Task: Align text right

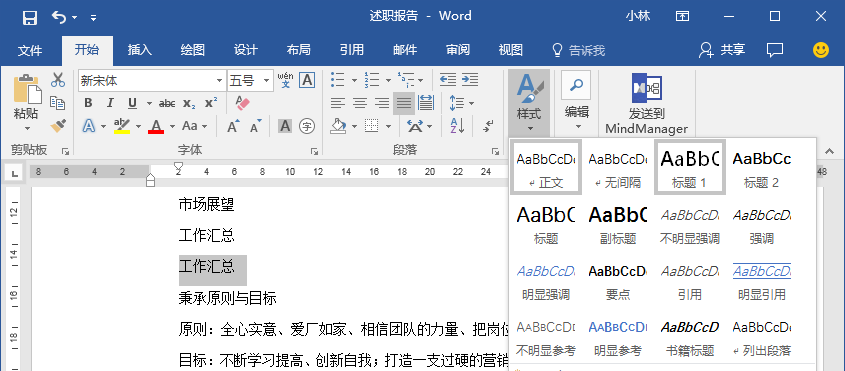Action: tap(382, 102)
